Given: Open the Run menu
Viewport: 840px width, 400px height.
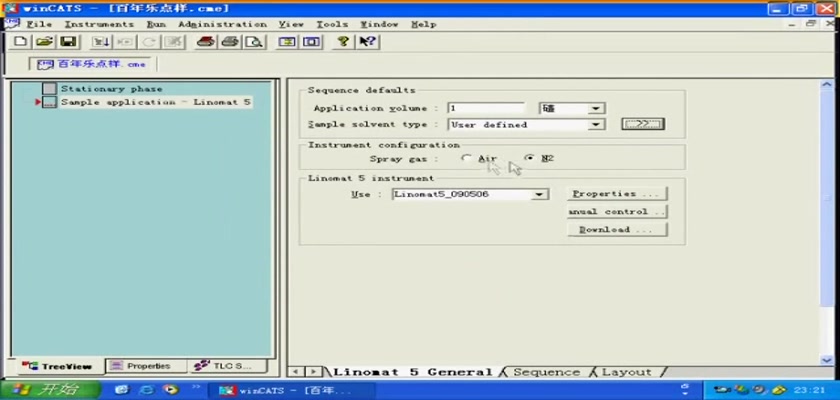Looking at the screenshot, I should tap(156, 24).
